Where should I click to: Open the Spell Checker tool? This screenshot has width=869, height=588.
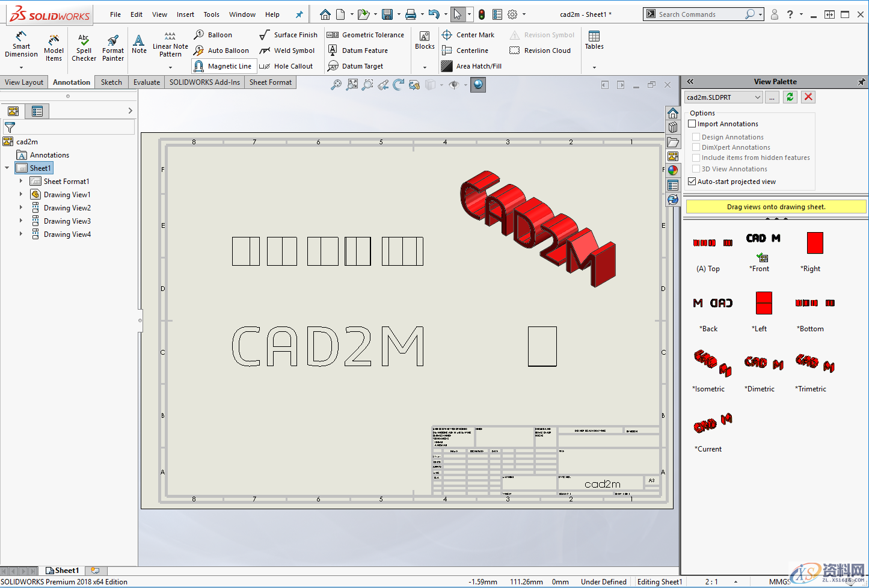83,45
